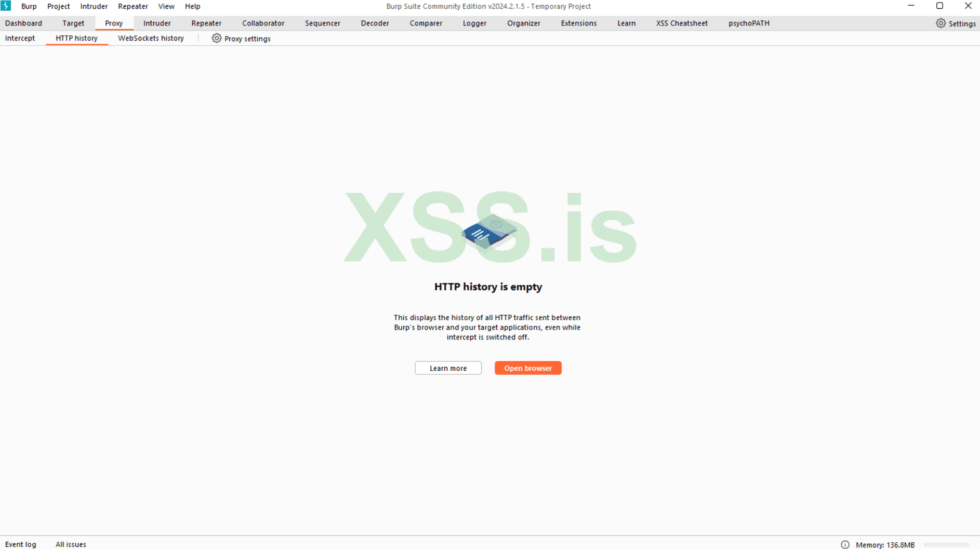The height and width of the screenshot is (549, 980).
Task: Open the Repeater menu in menu bar
Action: click(133, 6)
